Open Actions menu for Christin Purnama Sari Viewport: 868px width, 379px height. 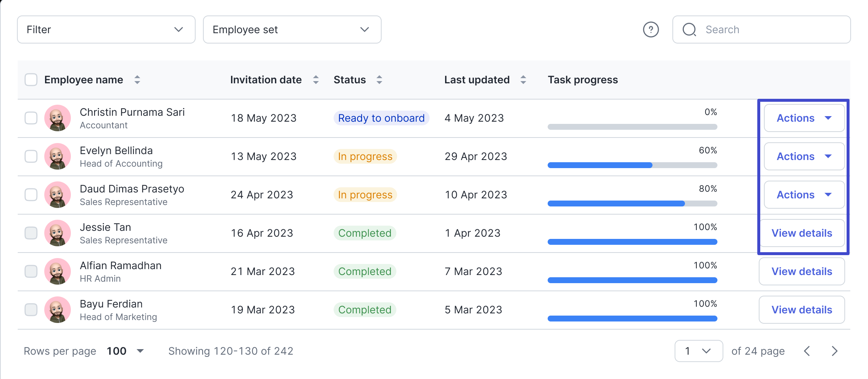coord(804,118)
